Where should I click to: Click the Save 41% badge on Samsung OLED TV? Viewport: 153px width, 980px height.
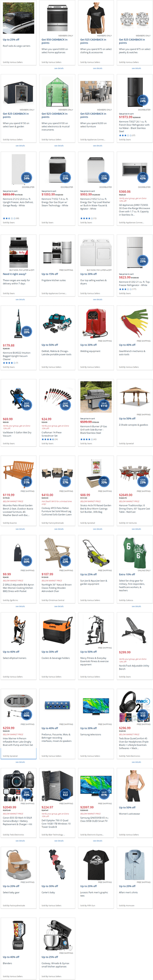click(104, 795)
